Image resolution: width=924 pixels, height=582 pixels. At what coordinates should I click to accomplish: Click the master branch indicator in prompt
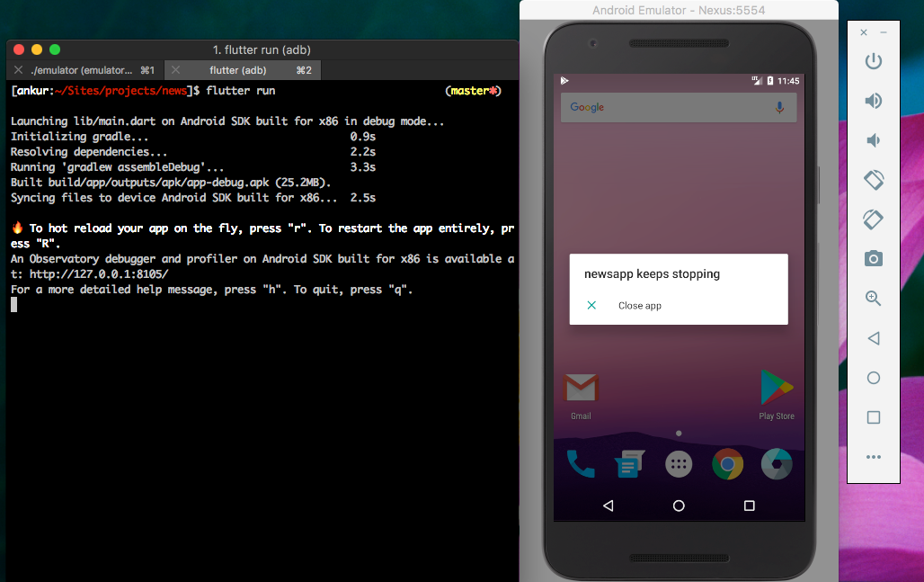(x=473, y=91)
